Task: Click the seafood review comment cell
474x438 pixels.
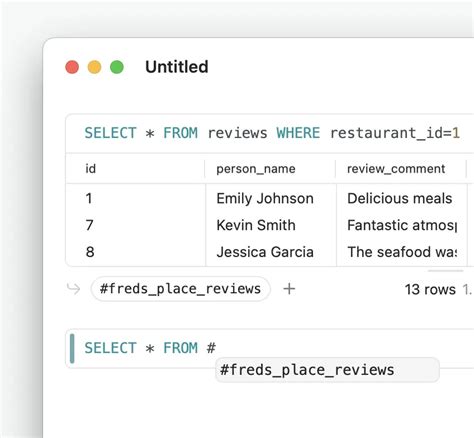Action: pos(401,252)
